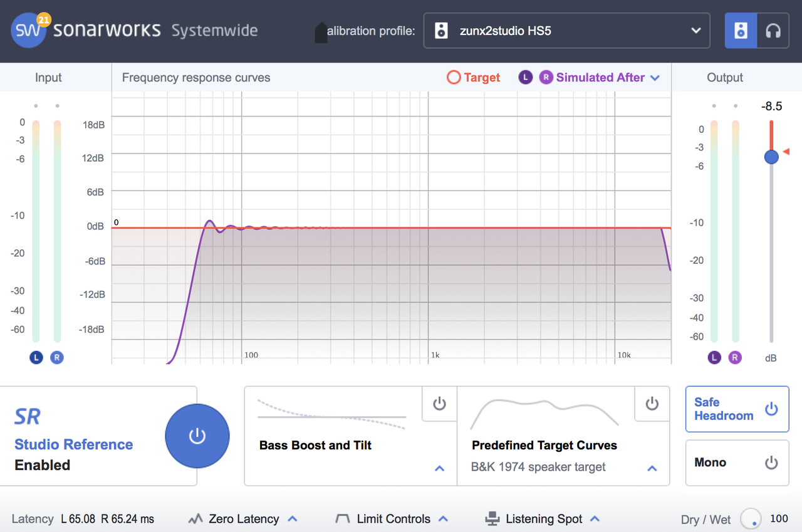This screenshot has width=802, height=532.
Task: Click the Zero Latency label
Action: [x=244, y=519]
